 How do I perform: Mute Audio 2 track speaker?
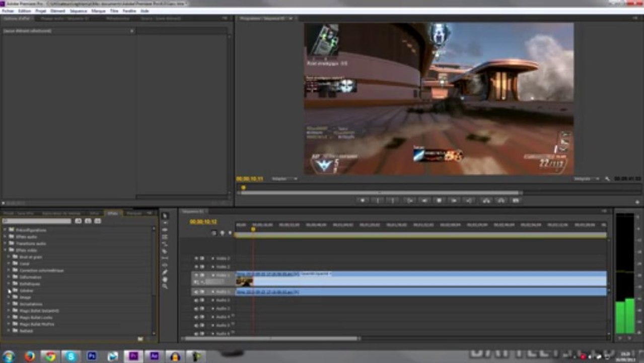[x=196, y=300]
